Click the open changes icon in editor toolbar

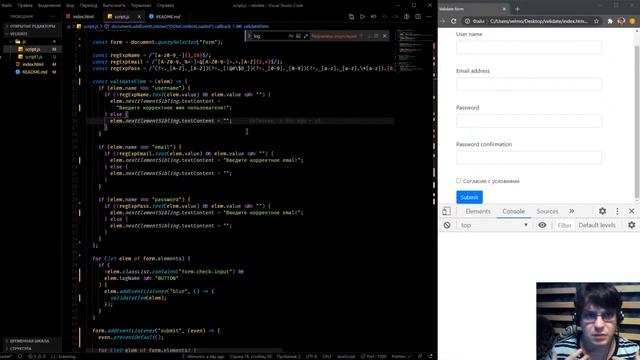(x=351, y=17)
